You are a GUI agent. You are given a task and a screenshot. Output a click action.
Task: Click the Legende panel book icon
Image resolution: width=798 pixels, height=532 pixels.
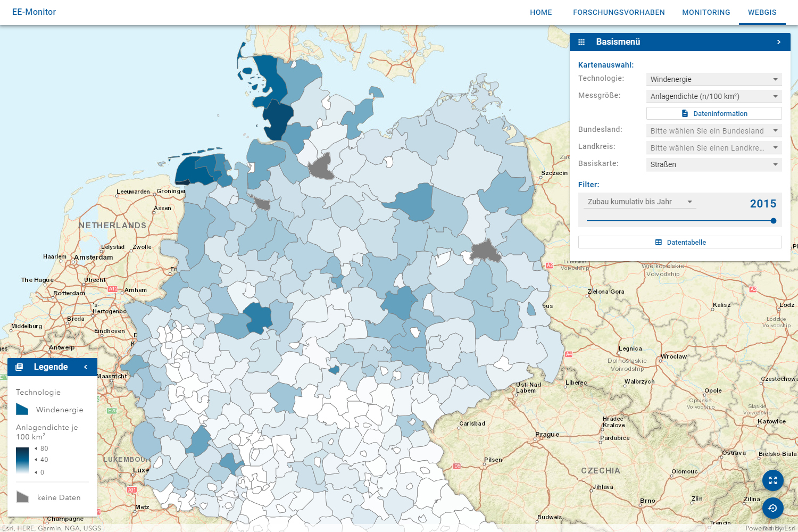pos(20,367)
